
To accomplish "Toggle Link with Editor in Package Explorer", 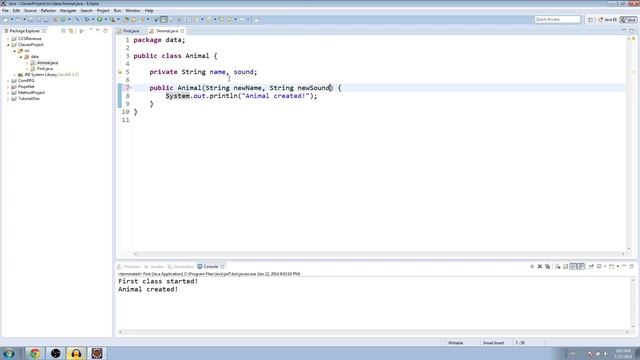I will coord(71,31).
